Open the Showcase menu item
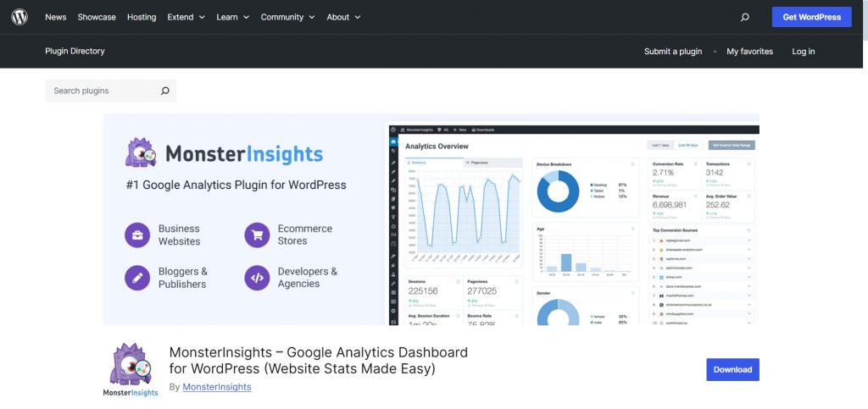 97,17
